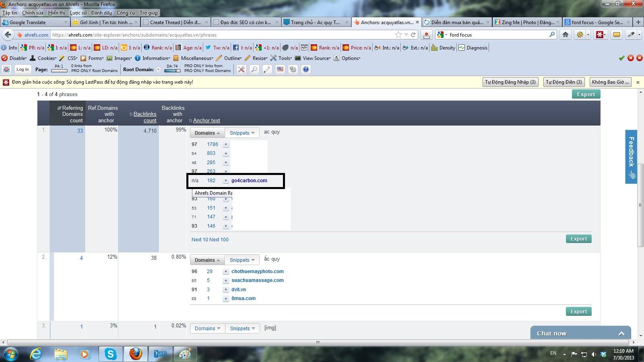644x362 pixels.
Task: Open the Density tool
Action: 443,47
